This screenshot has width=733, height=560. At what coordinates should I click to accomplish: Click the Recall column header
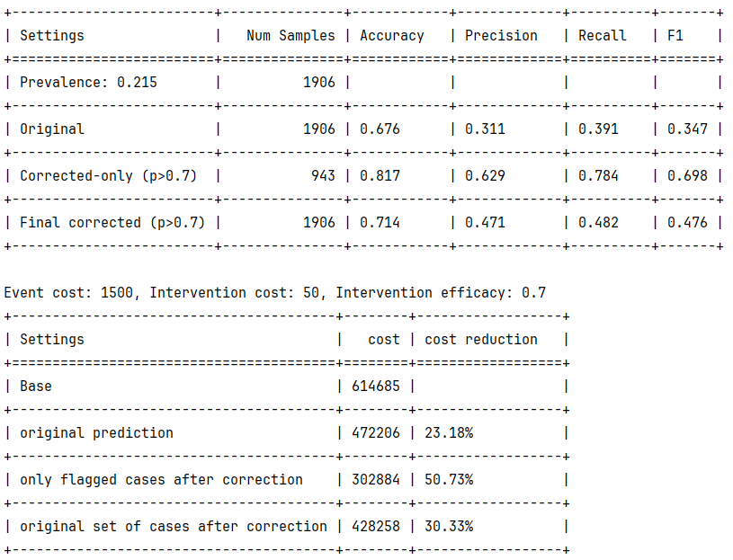point(602,36)
